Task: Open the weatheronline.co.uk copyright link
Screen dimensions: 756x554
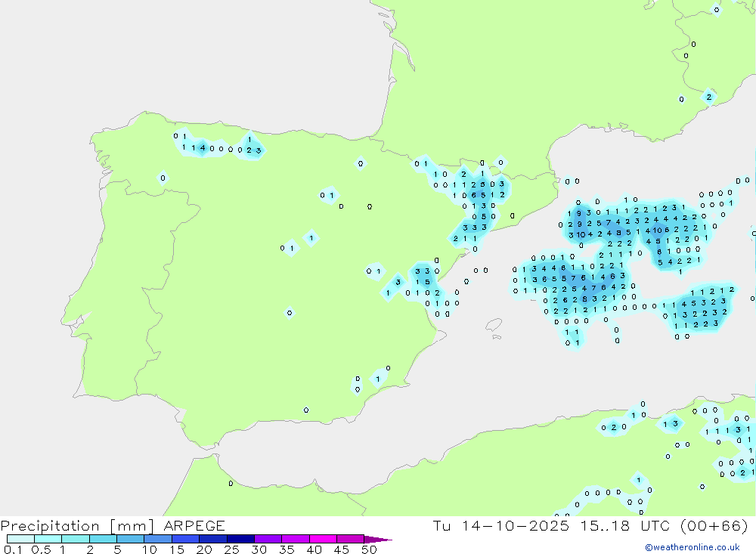Action: 692,547
